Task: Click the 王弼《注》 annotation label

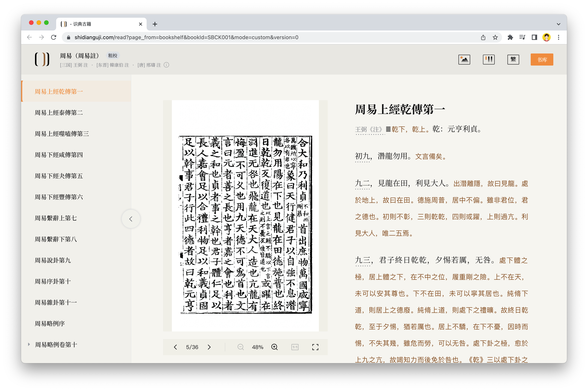Action: click(370, 129)
